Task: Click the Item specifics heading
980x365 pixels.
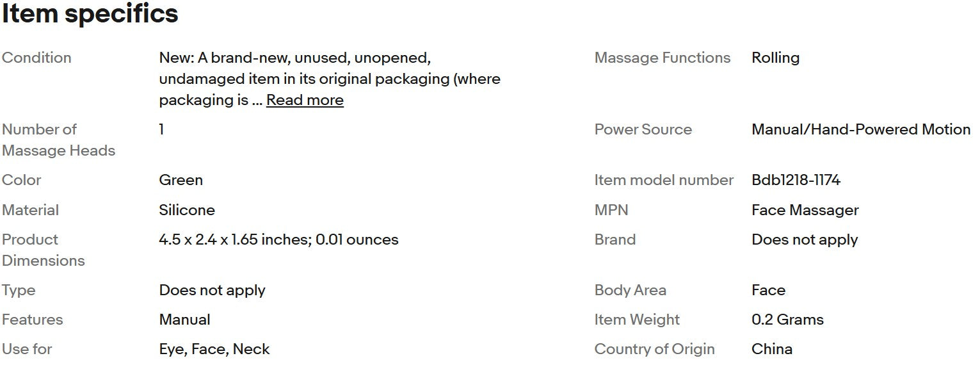Action: tap(90, 14)
